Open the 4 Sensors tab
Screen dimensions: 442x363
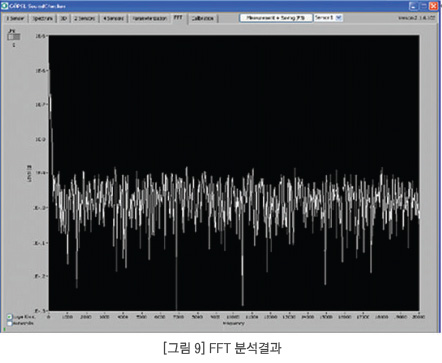[x=113, y=19]
